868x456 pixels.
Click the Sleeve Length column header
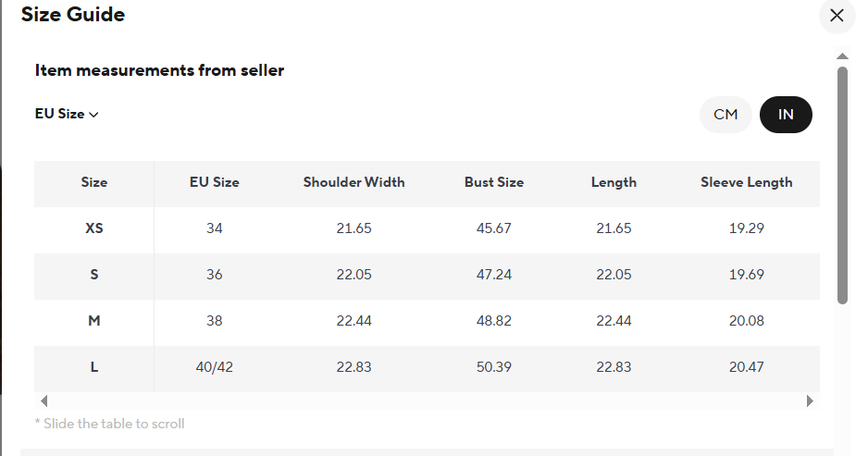click(746, 182)
